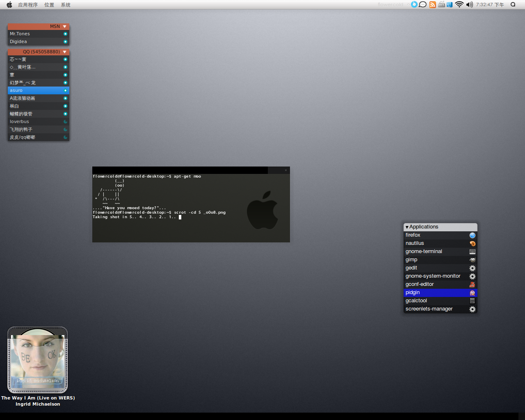Click the gimp mascot icon

[x=472, y=260]
